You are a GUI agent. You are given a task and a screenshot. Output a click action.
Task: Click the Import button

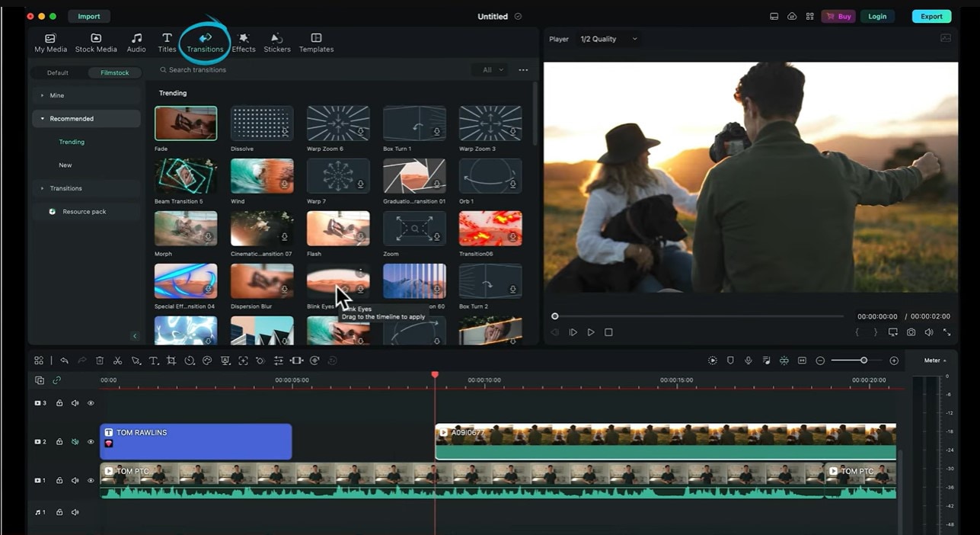(x=89, y=16)
